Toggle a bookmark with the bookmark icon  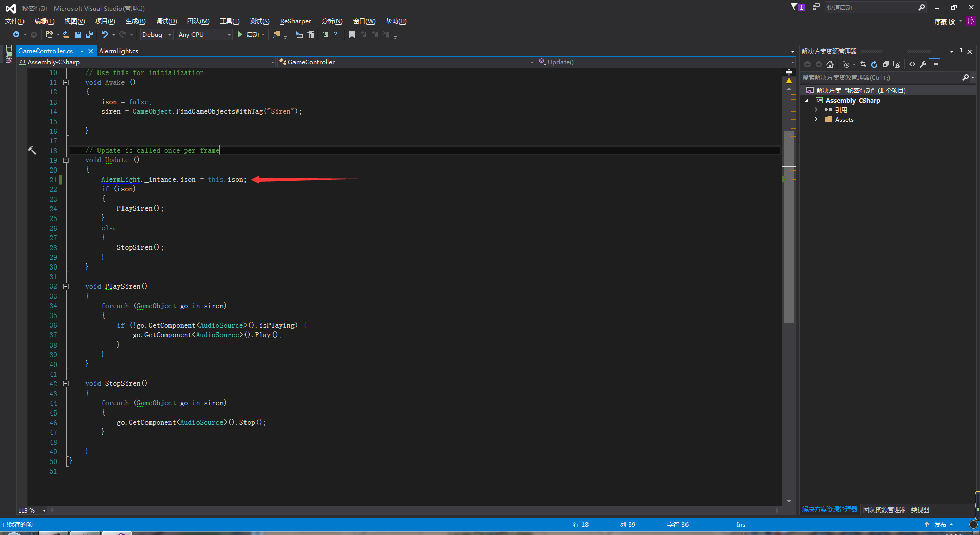point(352,35)
